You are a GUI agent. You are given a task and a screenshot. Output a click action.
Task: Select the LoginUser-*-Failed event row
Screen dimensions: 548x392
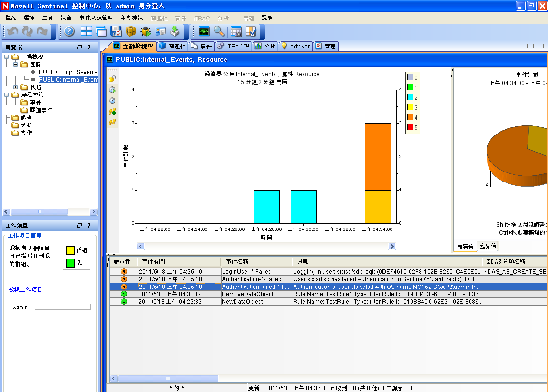click(x=328, y=271)
